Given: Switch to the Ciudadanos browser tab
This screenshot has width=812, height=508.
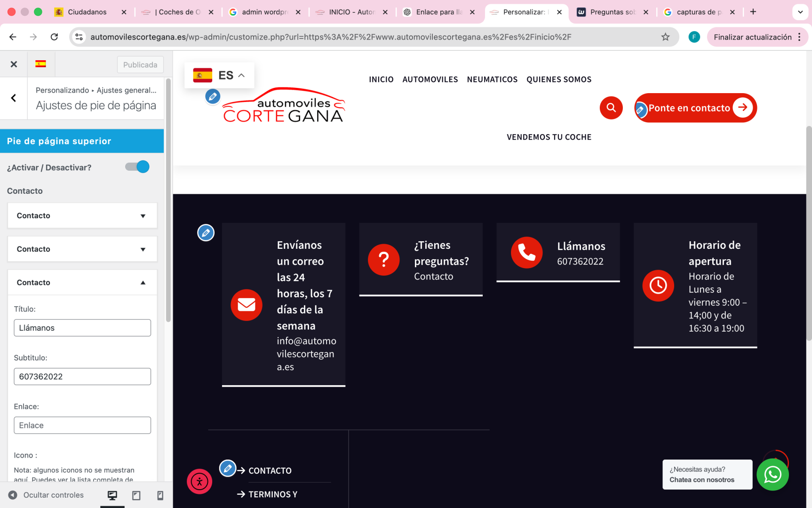Looking at the screenshot, I should 87,12.
